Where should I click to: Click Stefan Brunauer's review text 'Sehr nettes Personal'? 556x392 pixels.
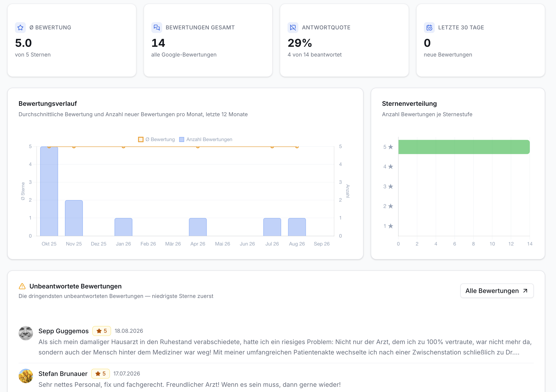click(x=190, y=385)
